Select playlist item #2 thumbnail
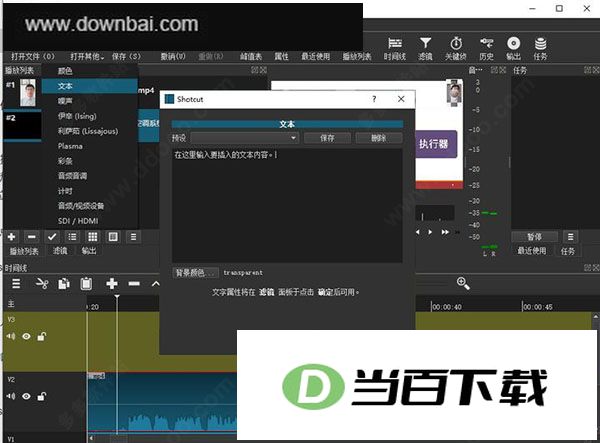Image resolution: width=600 pixels, height=443 pixels. pos(22,125)
